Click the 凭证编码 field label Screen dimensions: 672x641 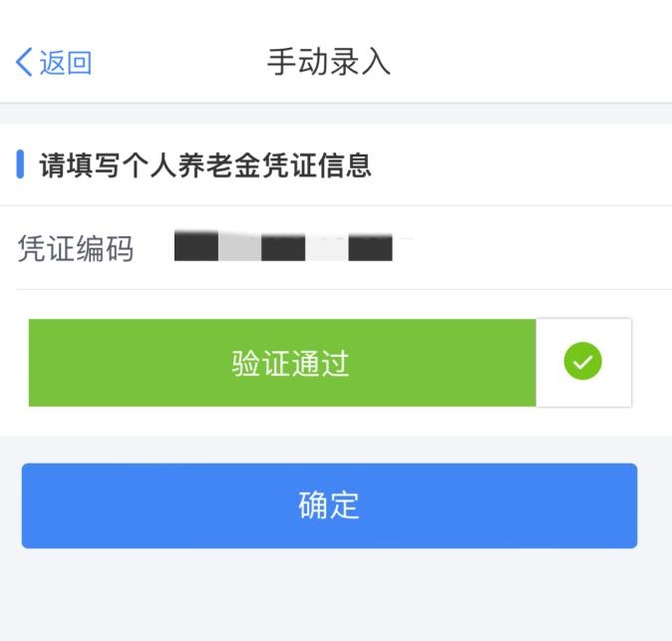coord(76,248)
